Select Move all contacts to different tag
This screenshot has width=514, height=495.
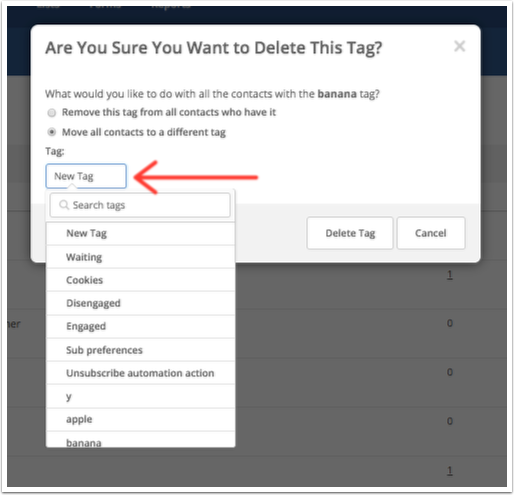coord(52,132)
